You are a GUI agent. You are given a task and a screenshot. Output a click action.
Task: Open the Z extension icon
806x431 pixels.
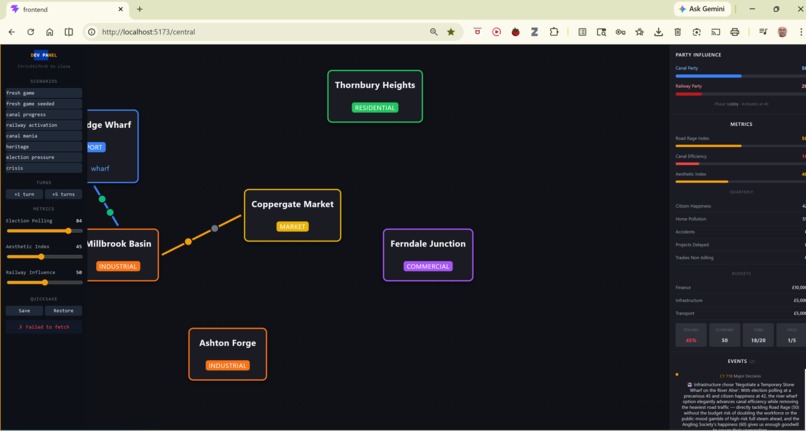pyautogui.click(x=534, y=32)
